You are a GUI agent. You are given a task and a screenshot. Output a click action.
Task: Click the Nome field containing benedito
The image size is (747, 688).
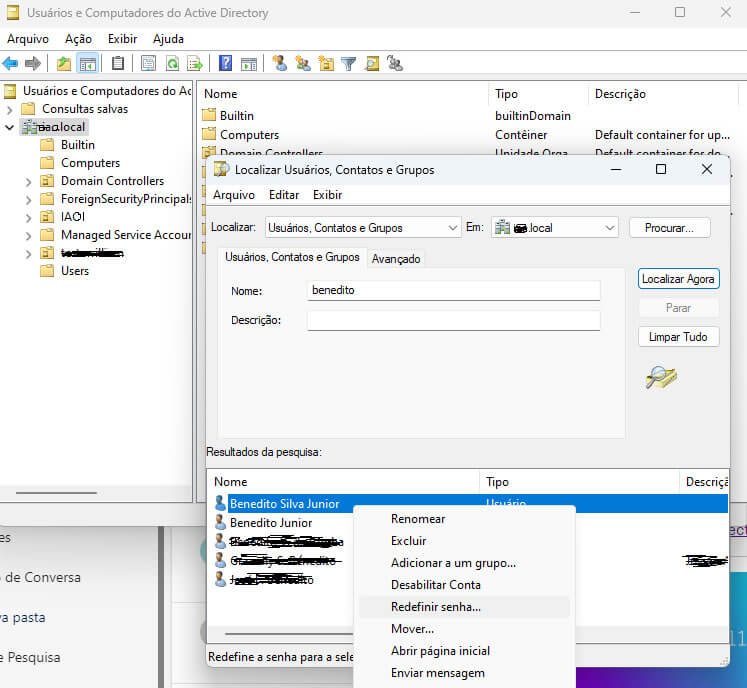pos(454,290)
